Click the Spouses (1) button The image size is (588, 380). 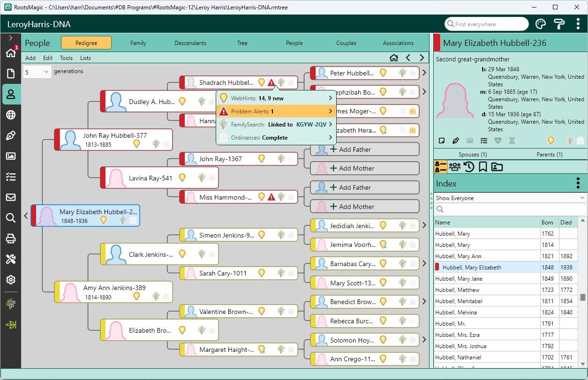(x=472, y=155)
